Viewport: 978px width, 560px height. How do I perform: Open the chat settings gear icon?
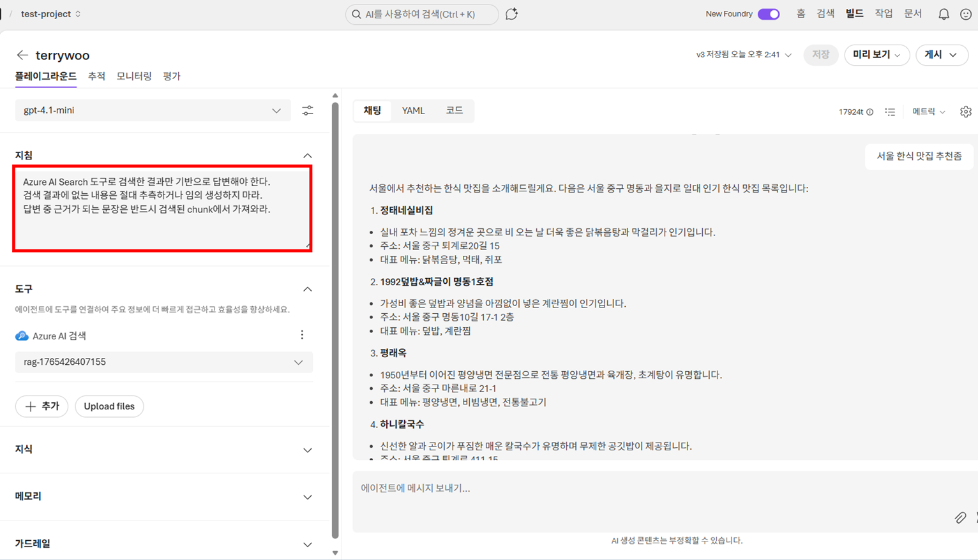click(965, 111)
